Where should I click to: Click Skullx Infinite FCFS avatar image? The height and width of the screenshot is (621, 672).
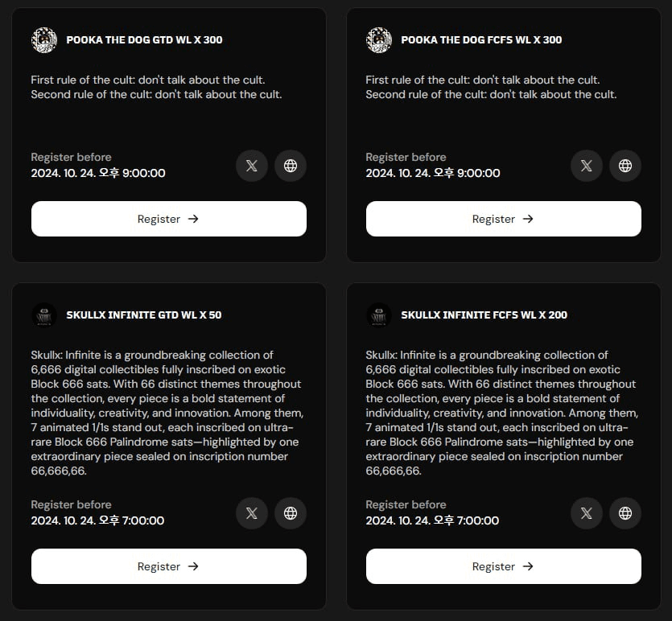pyautogui.click(x=379, y=315)
